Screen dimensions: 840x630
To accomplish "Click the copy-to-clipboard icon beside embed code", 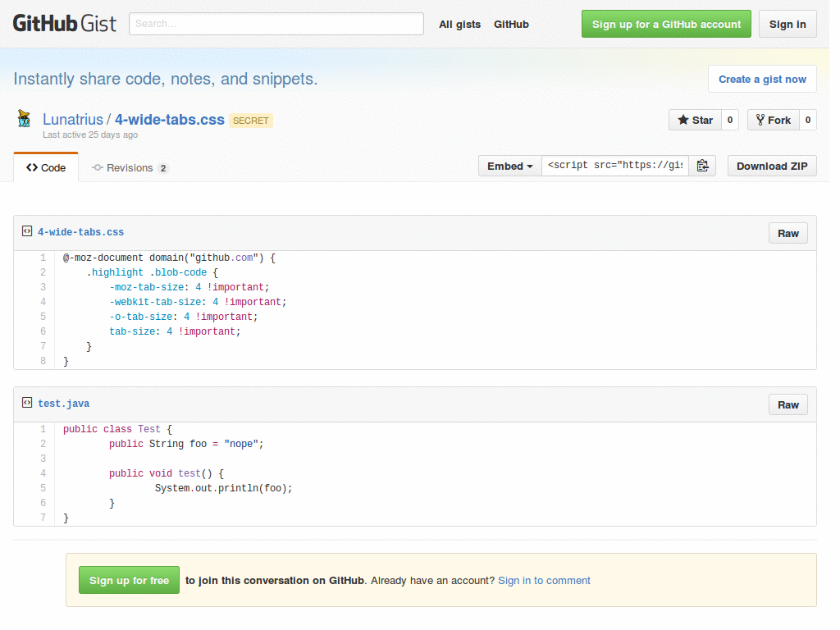I will [x=702, y=165].
